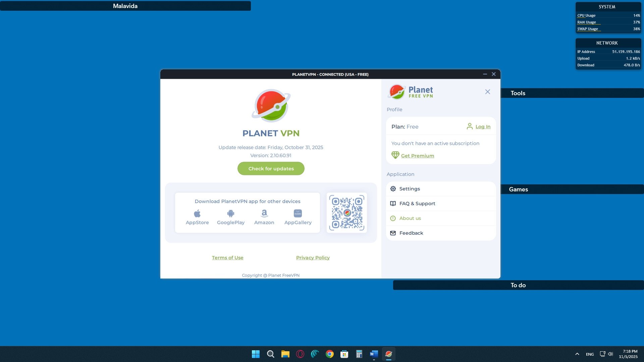The width and height of the screenshot is (644, 362).
Task: Click the Log In link
Action: coord(483,127)
